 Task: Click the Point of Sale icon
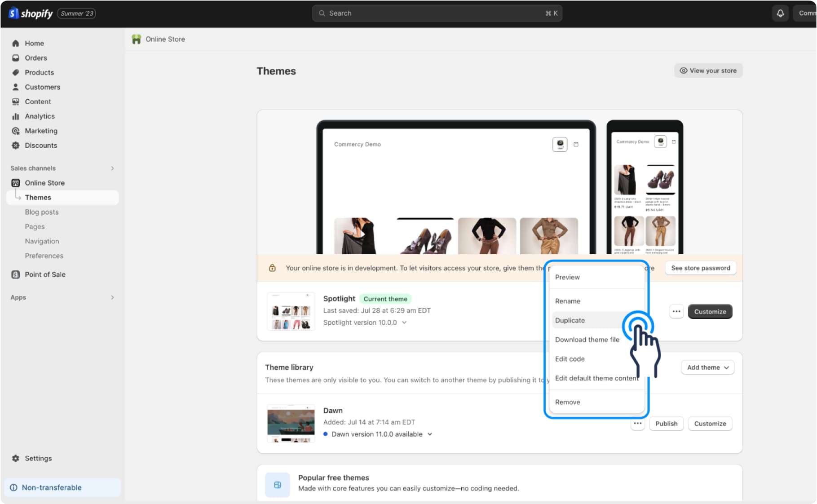[x=16, y=274]
